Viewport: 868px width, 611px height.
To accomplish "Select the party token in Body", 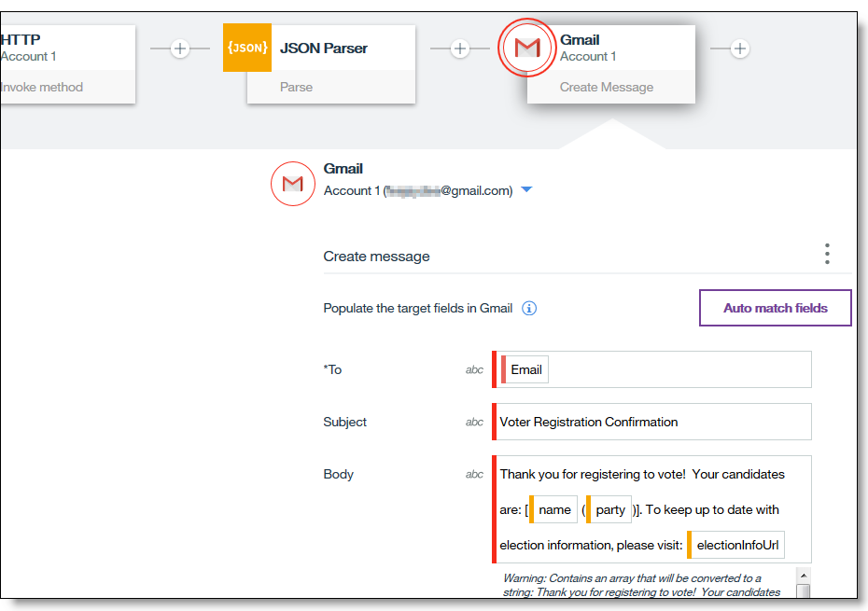I will (x=610, y=509).
